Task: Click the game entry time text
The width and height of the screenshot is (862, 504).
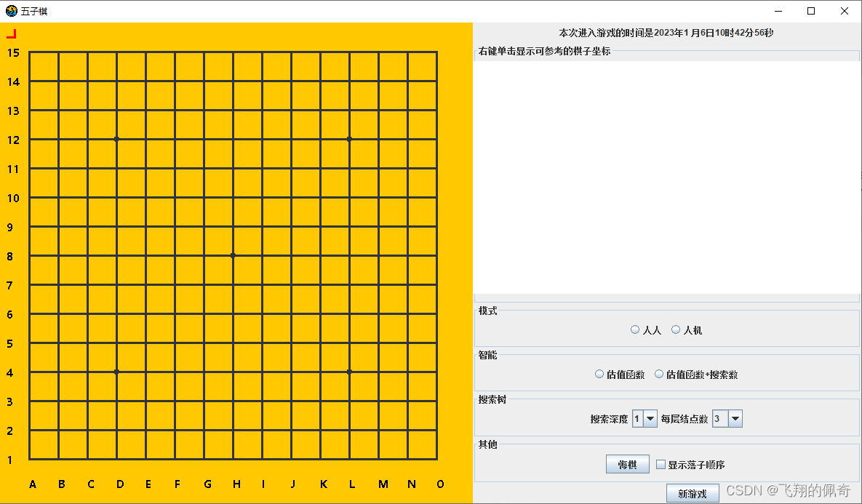Action: point(666,33)
